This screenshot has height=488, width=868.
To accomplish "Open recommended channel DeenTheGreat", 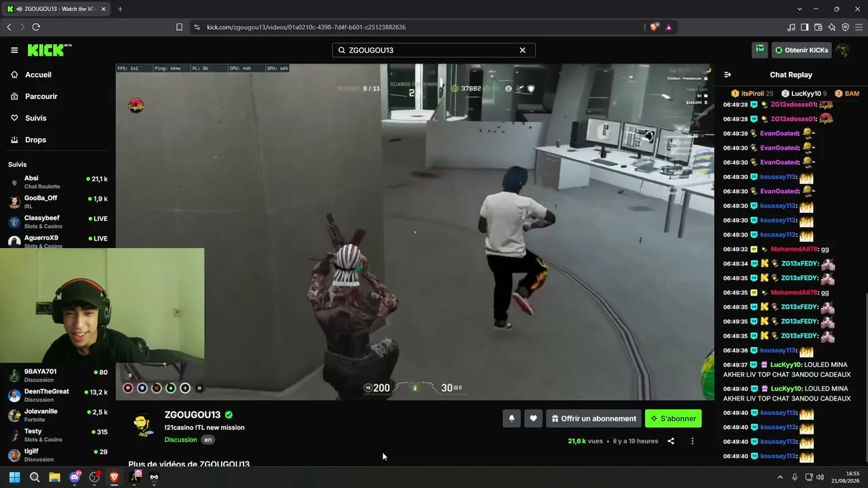I will point(58,395).
